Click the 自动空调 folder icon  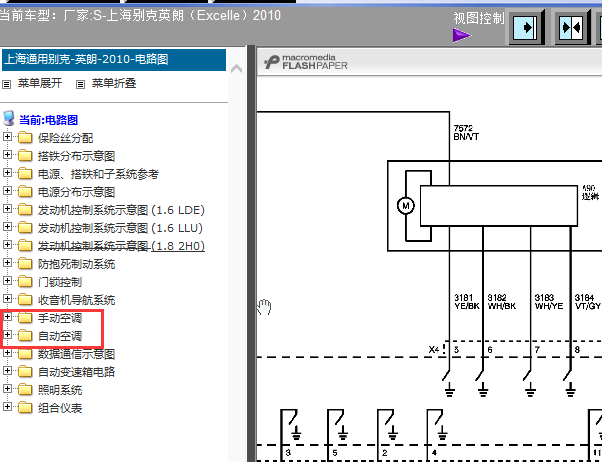coord(25,335)
